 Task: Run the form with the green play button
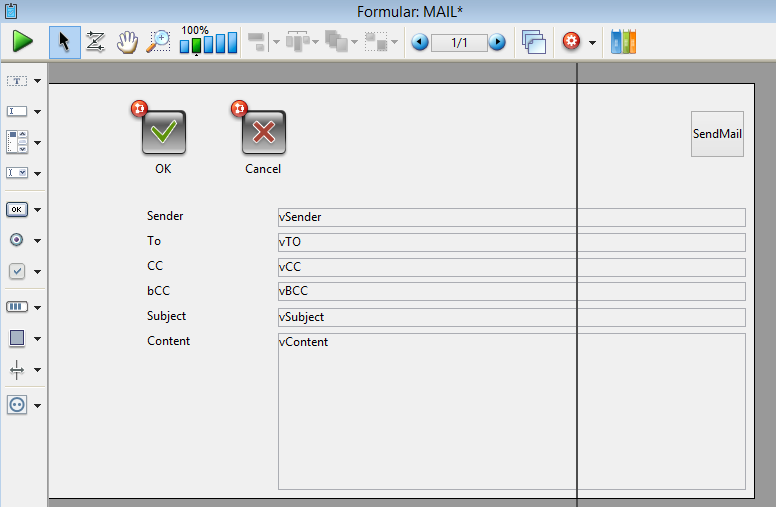point(22,42)
